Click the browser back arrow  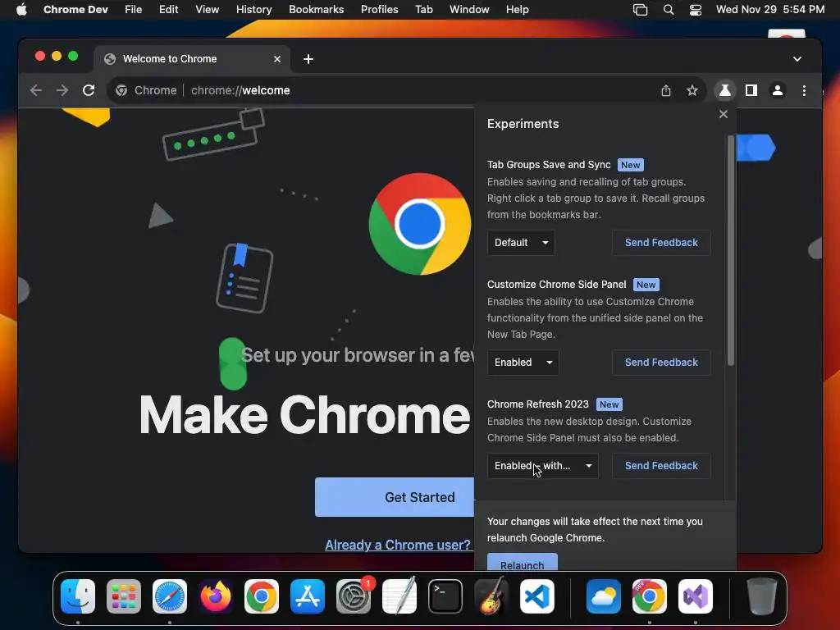36,90
